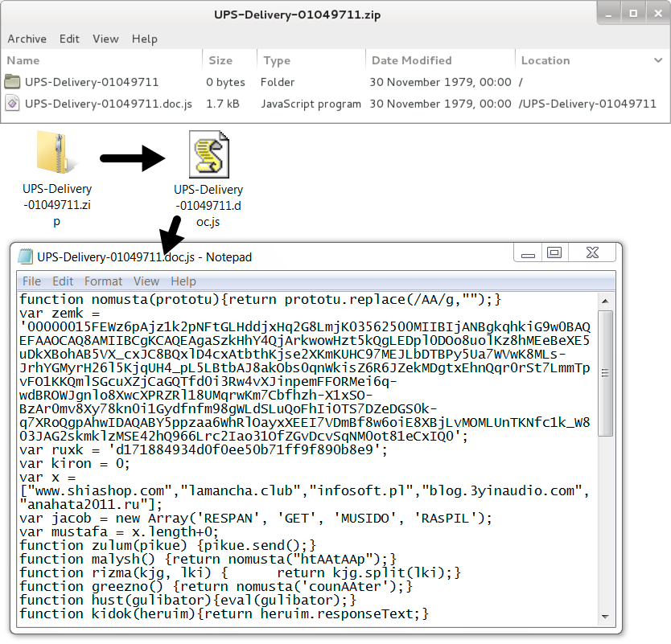Select the JavaScript file icon in archive list

pyautogui.click(x=12, y=104)
